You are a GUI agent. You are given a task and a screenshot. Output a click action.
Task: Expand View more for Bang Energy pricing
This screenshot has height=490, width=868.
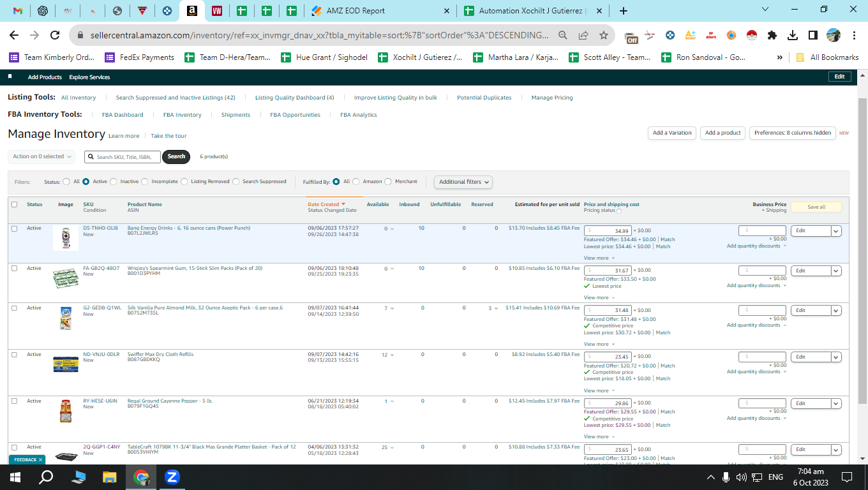click(x=599, y=258)
